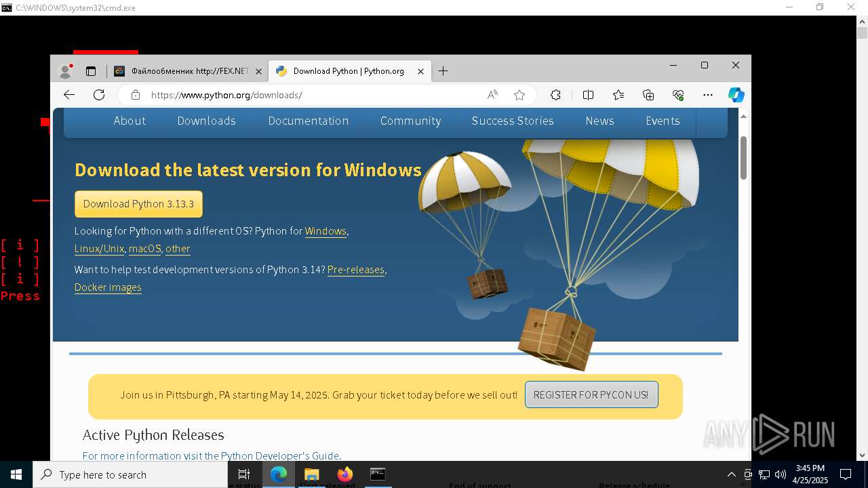The width and height of the screenshot is (868, 488).
Task: View site information lock icon
Action: pyautogui.click(x=136, y=95)
